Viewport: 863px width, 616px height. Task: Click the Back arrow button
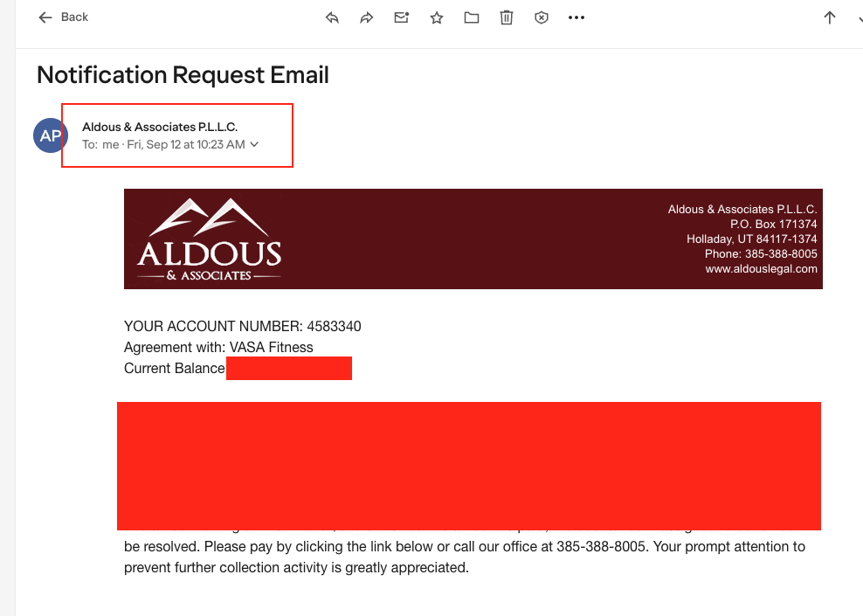tap(63, 17)
